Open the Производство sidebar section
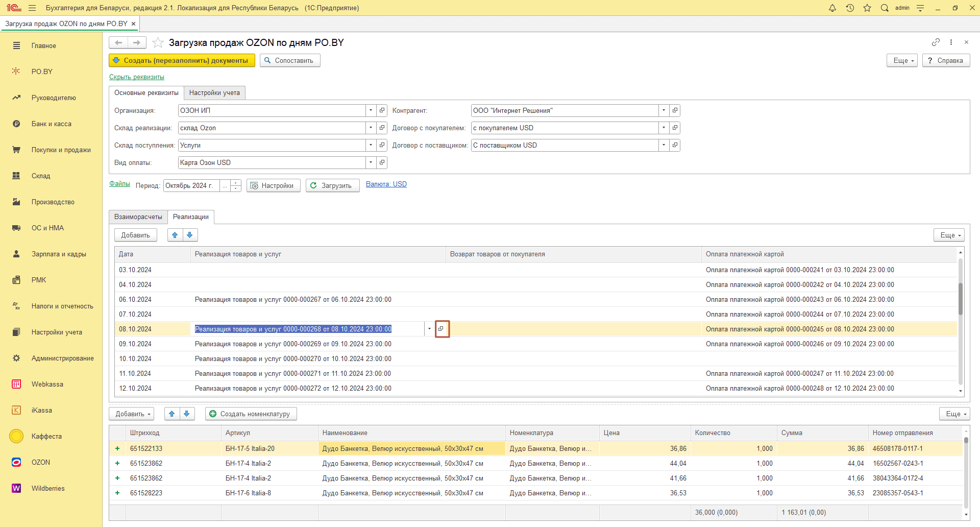This screenshot has width=980, height=527. coord(53,202)
